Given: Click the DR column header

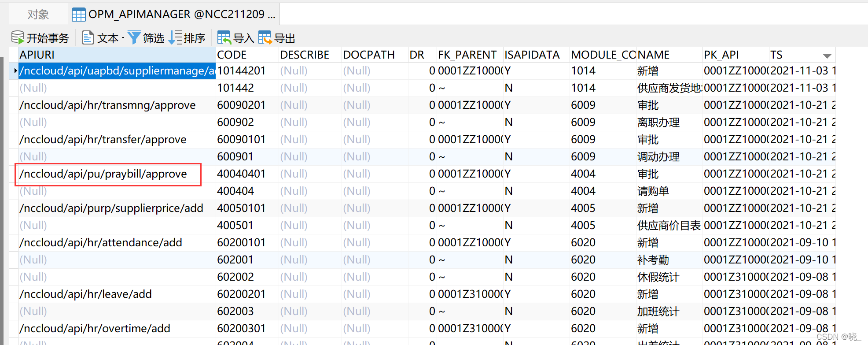Looking at the screenshot, I should click(422, 55).
